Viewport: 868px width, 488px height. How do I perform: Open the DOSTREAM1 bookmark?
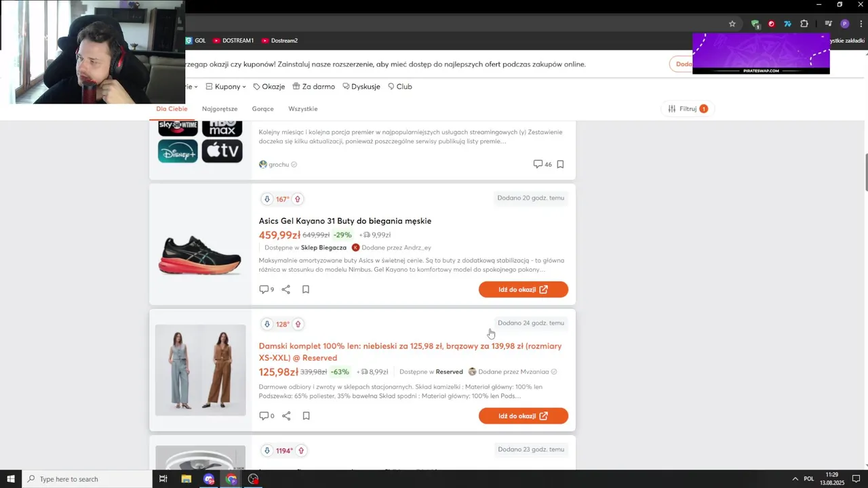[233, 41]
